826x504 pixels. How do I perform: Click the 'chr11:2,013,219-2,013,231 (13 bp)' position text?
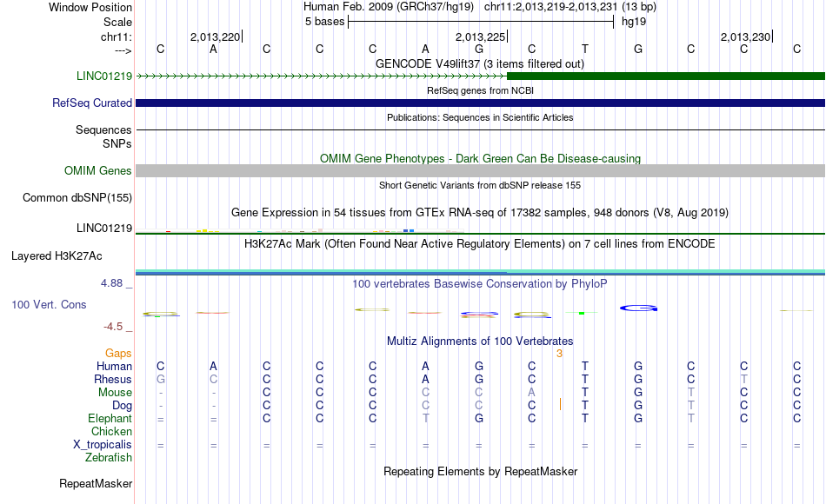tap(570, 7)
